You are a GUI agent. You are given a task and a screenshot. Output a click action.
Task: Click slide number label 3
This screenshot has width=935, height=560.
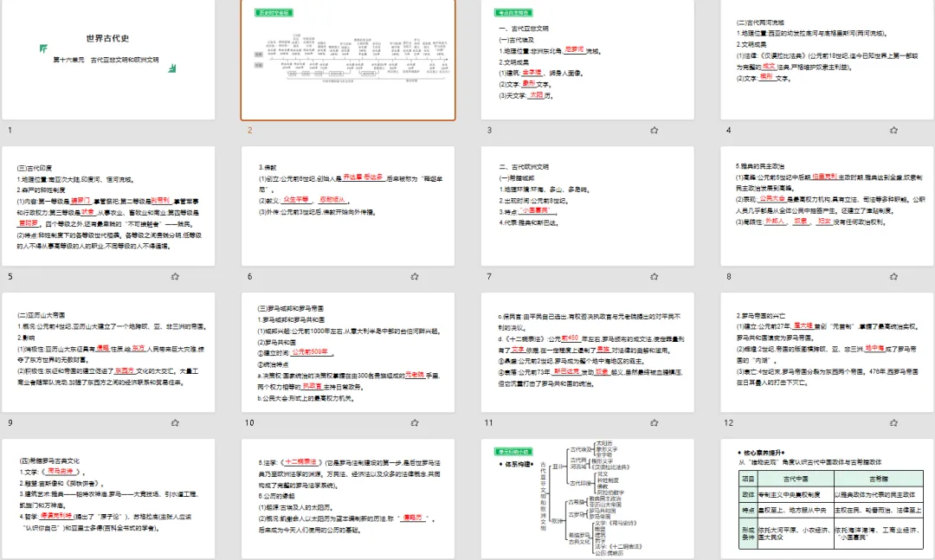(x=489, y=130)
